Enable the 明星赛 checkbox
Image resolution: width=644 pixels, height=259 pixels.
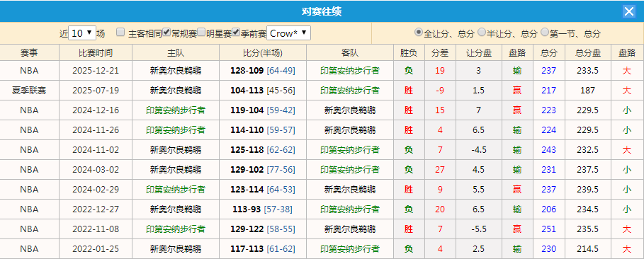pos(201,32)
